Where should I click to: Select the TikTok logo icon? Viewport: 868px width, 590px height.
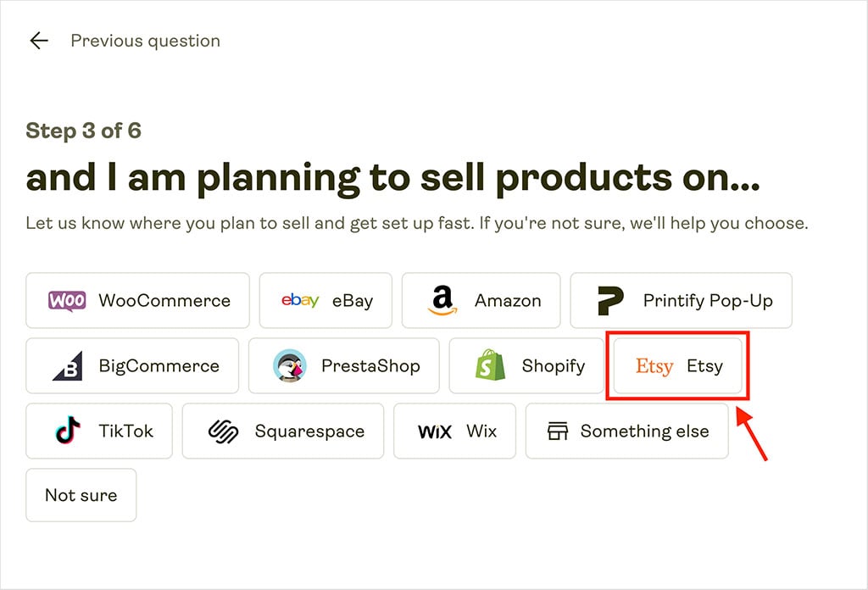pyautogui.click(x=67, y=431)
